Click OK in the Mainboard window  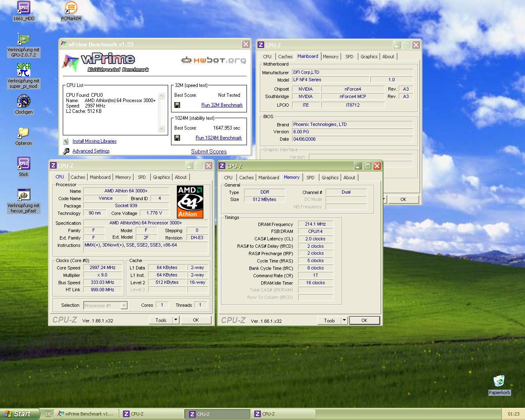coord(403,199)
